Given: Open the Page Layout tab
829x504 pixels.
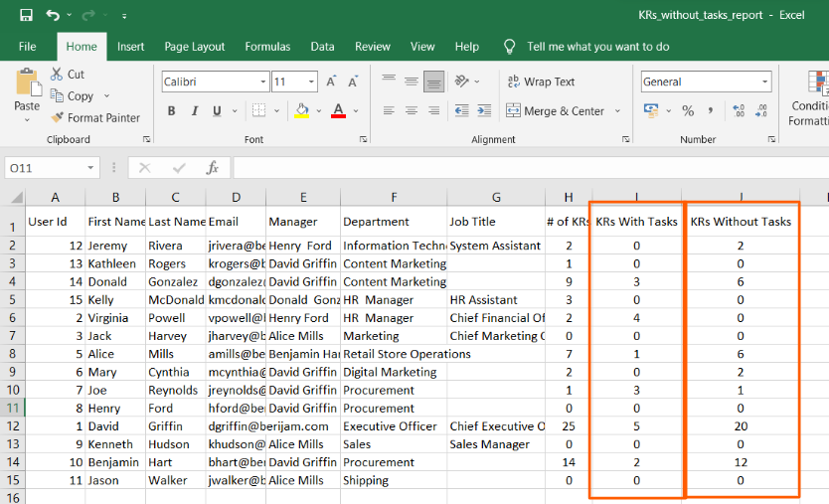Looking at the screenshot, I should pyautogui.click(x=195, y=47).
